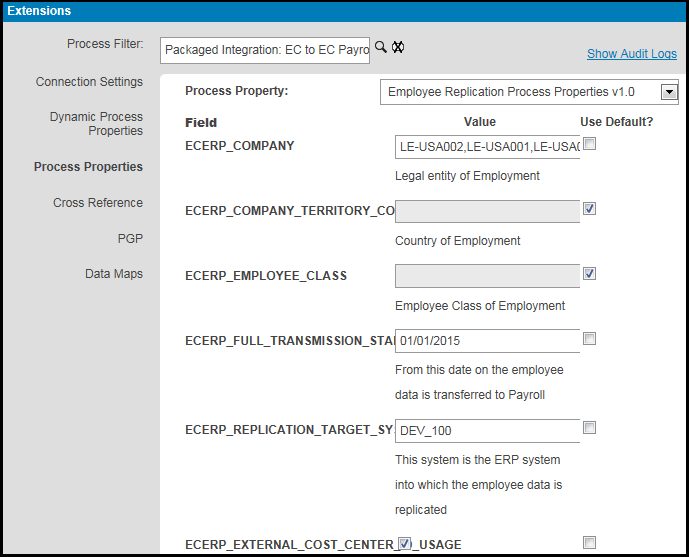Switch to the Data Maps tab
689x557 pixels.
[x=114, y=274]
